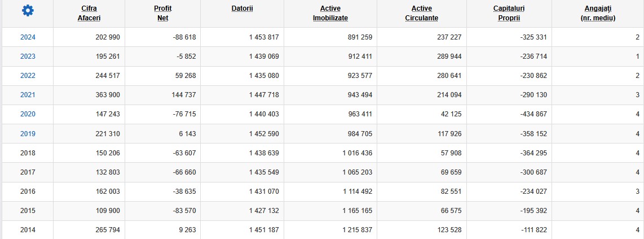Select the 2021 Cifra Afaceri value 363 900
Image resolution: width=644 pixels, height=239 pixels.
[x=107, y=94]
